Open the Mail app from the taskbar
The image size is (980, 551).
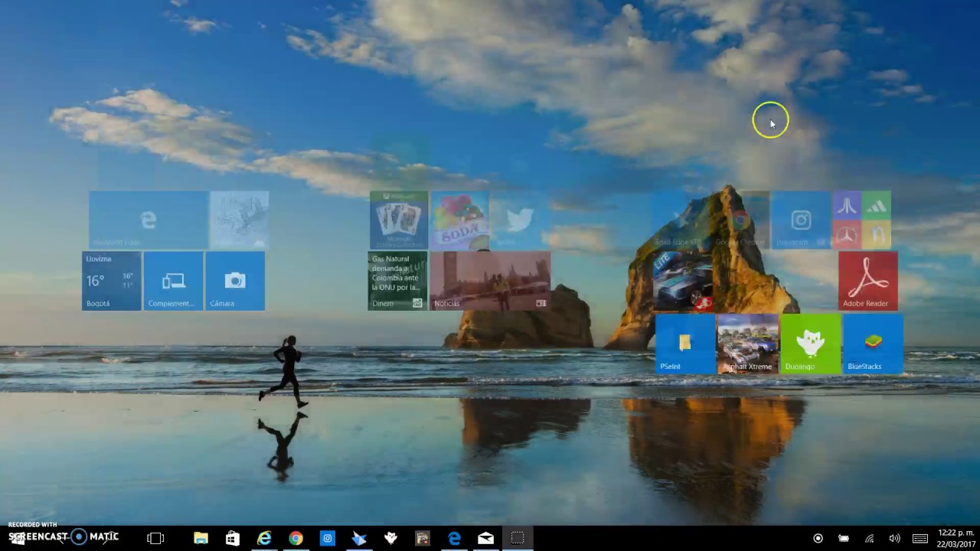pos(485,538)
